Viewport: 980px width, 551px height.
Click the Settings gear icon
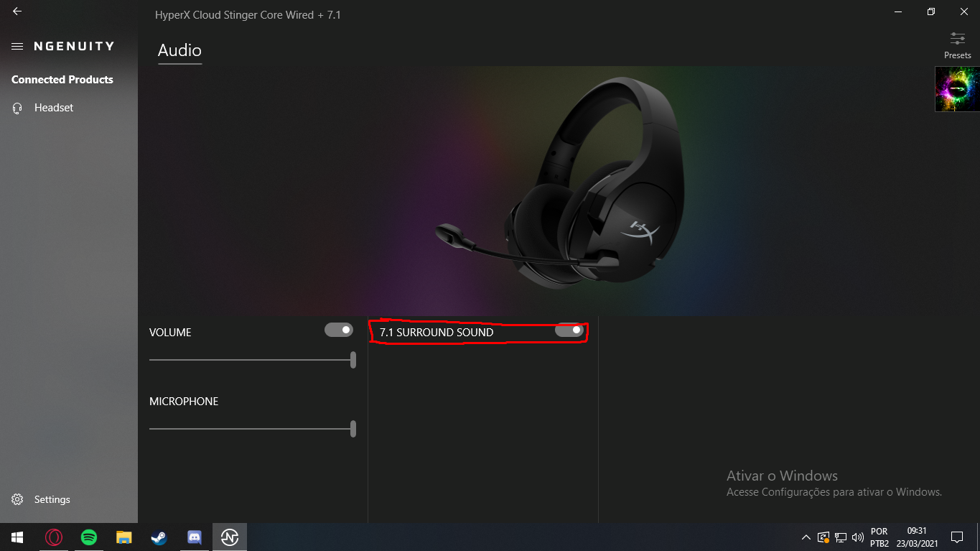(18, 499)
